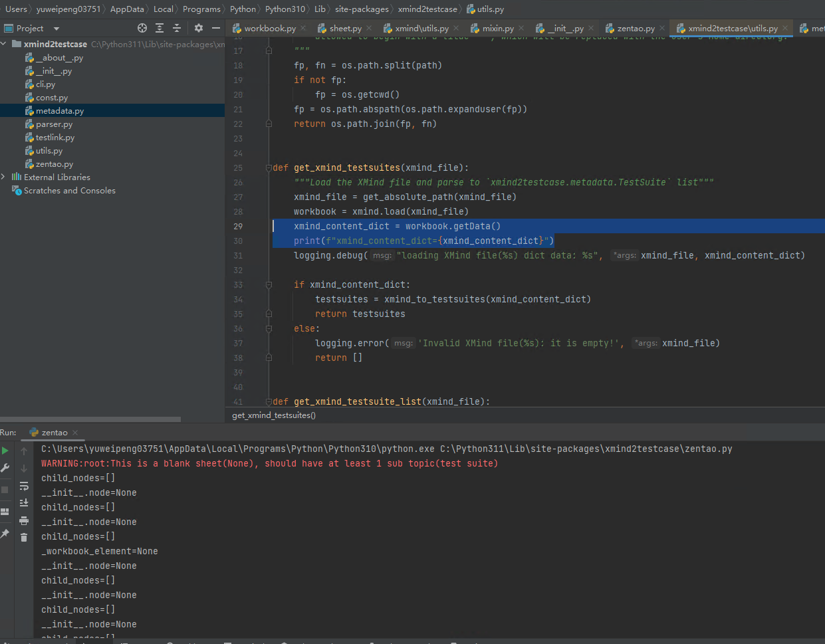Image resolution: width=825 pixels, height=644 pixels.
Task: Open parser.py from the project tree
Action: click(54, 124)
